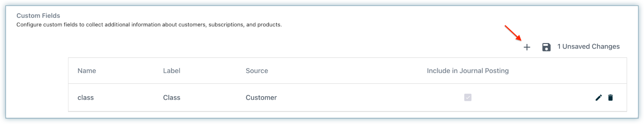Click the Custom Fields section heading
The width and height of the screenshot is (644, 124).
38,15
